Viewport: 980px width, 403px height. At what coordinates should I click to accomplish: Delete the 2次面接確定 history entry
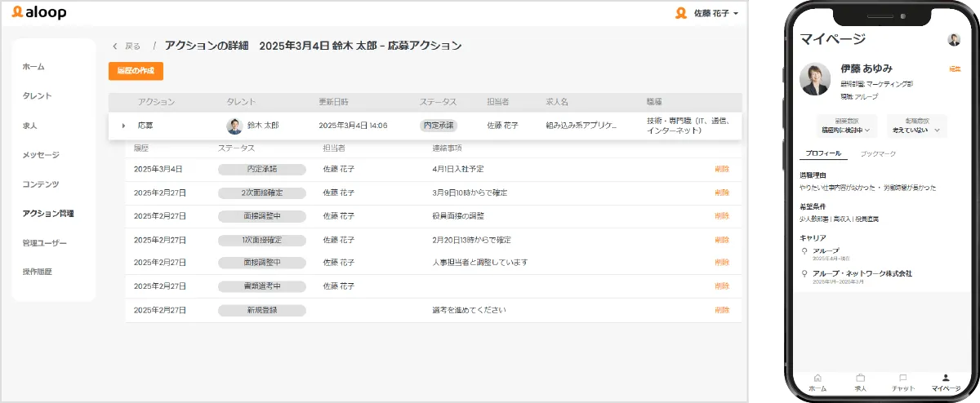(721, 193)
